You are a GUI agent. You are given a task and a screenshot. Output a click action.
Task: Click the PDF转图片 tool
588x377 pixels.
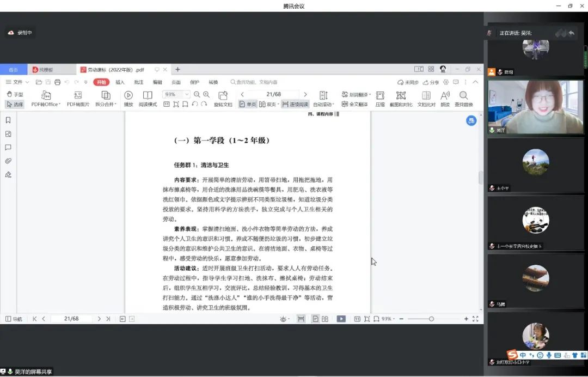78,99
